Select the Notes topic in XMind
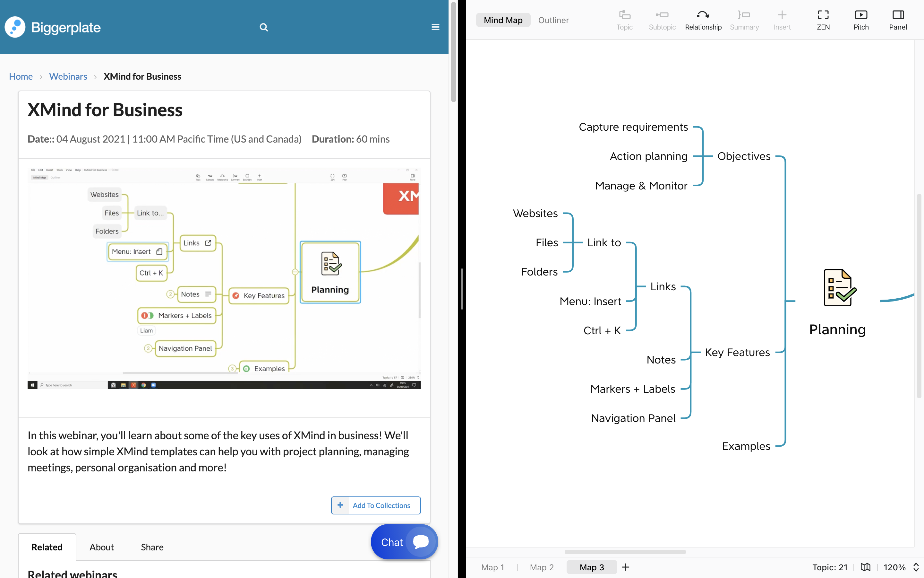This screenshot has width=924, height=578. coord(661,360)
